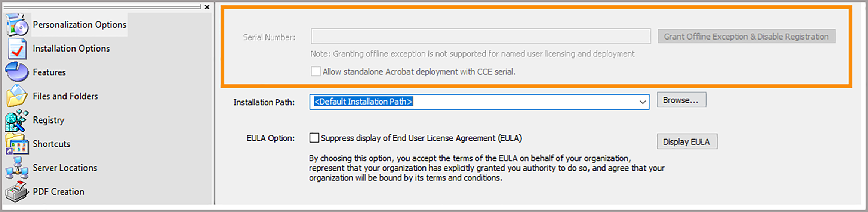Open the Features section label

point(49,72)
